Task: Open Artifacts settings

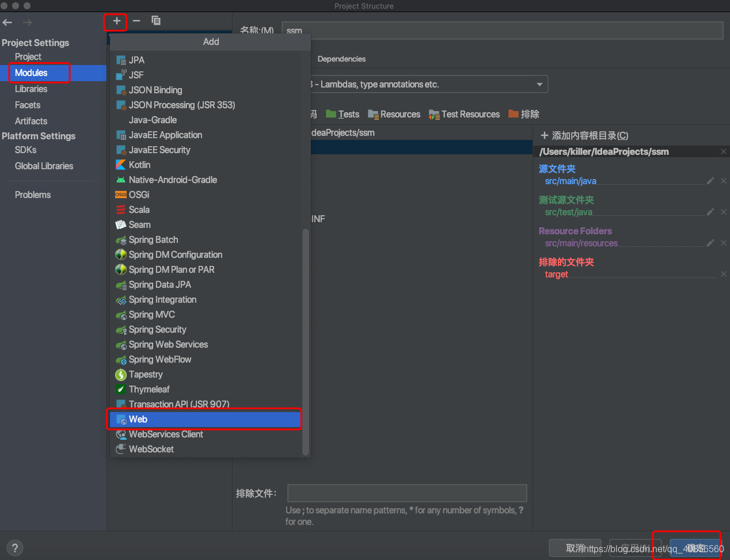Action: pos(31,121)
